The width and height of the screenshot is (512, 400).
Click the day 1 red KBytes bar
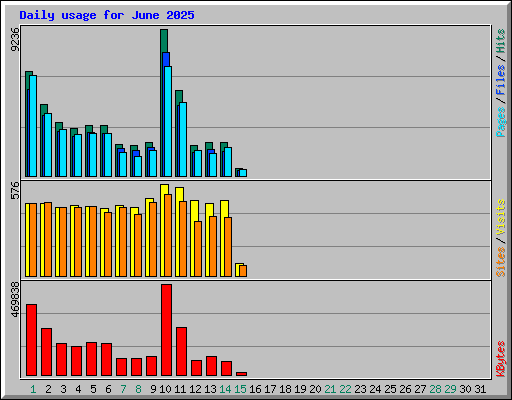[31, 340]
